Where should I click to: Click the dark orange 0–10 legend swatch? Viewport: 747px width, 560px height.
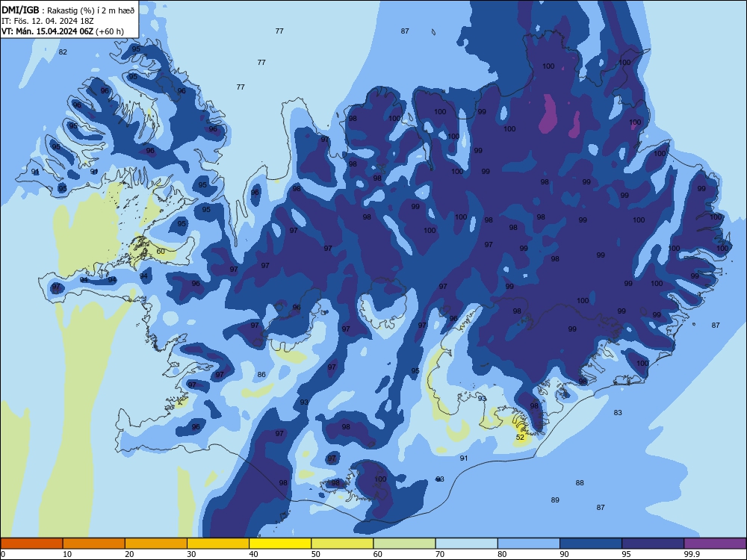pyautogui.click(x=31, y=544)
